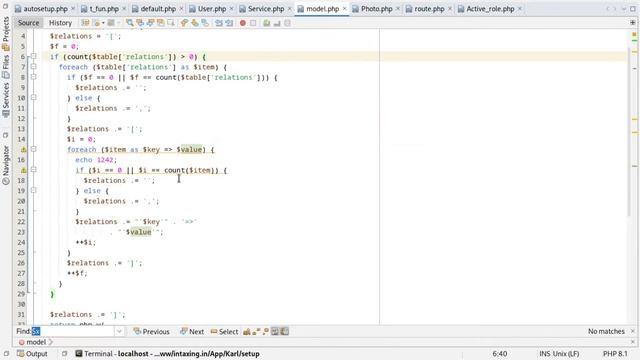The width and height of the screenshot is (640, 360).
Task: Open the Back history dropdown arrow
Action: click(x=103, y=23)
